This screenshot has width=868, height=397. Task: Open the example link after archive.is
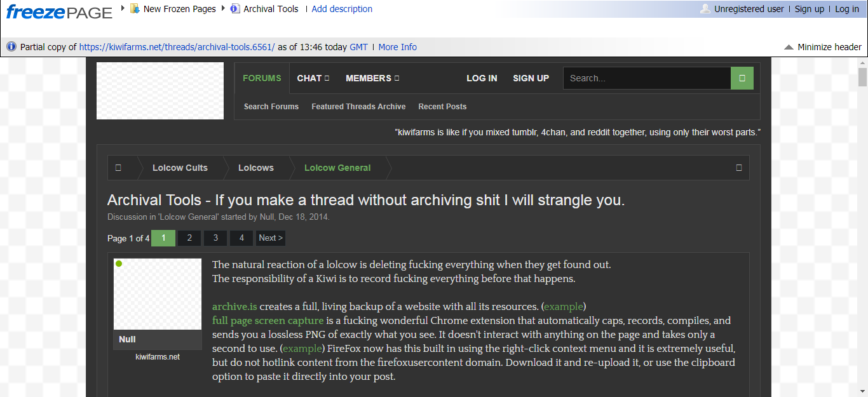click(564, 307)
